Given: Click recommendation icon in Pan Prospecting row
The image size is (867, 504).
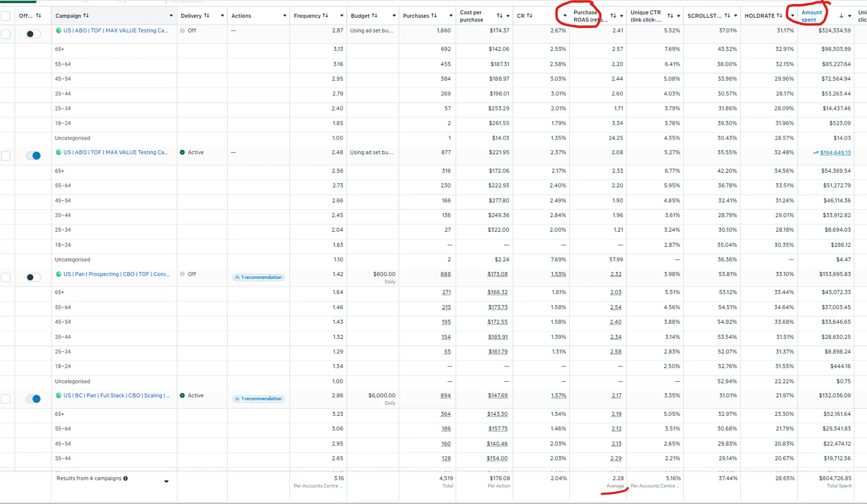Looking at the screenshot, I should pyautogui.click(x=237, y=277).
